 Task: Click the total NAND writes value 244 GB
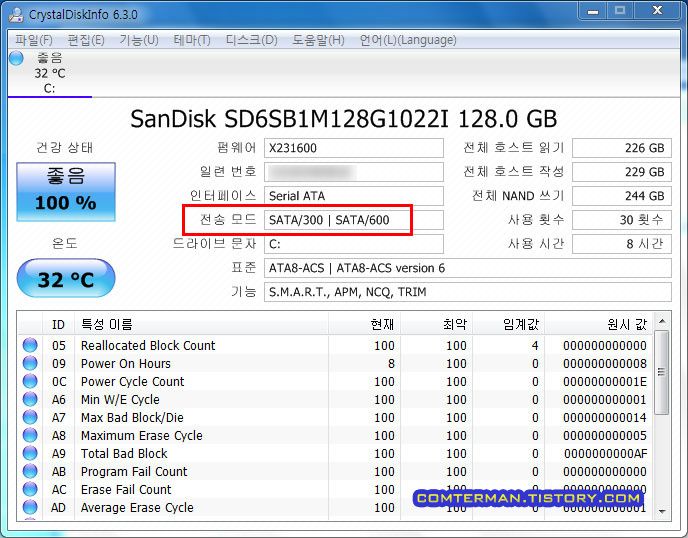[x=622, y=196]
